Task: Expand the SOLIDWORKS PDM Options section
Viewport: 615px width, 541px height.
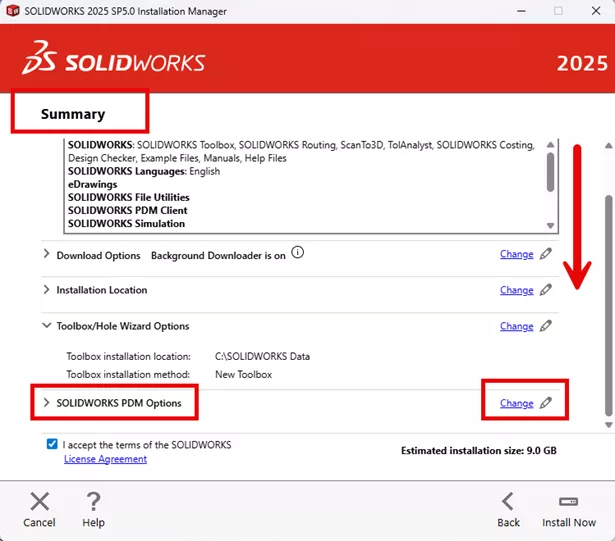Action: point(46,403)
